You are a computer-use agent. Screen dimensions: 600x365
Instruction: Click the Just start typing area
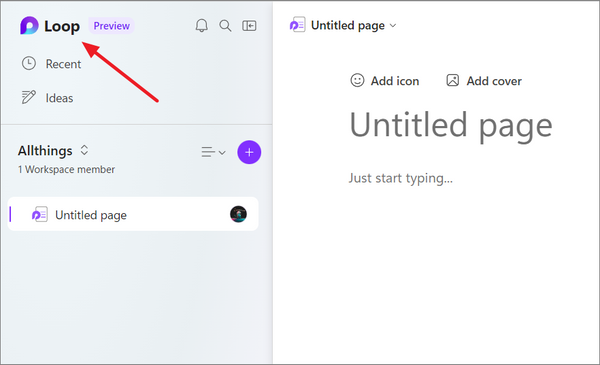[x=401, y=178]
